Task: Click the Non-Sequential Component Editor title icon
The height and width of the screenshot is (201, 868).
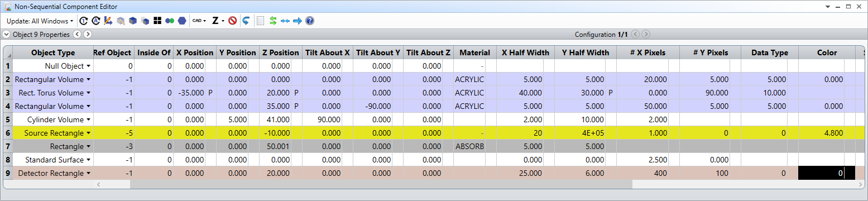Action: coord(8,7)
